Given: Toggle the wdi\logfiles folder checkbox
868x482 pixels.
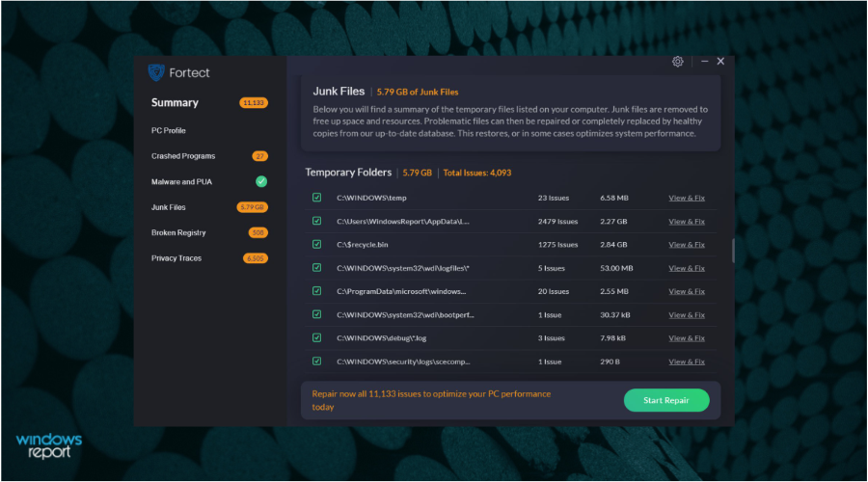Looking at the screenshot, I should 316,268.
